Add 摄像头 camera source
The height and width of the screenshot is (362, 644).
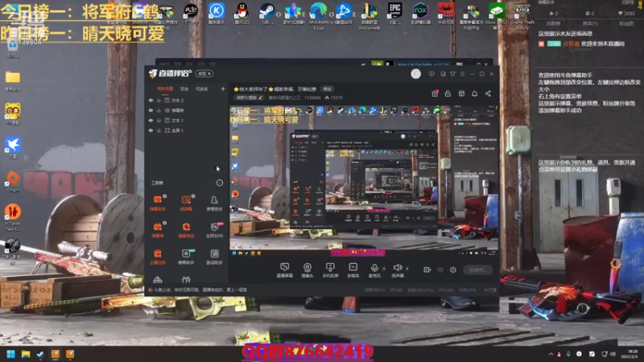pyautogui.click(x=308, y=270)
